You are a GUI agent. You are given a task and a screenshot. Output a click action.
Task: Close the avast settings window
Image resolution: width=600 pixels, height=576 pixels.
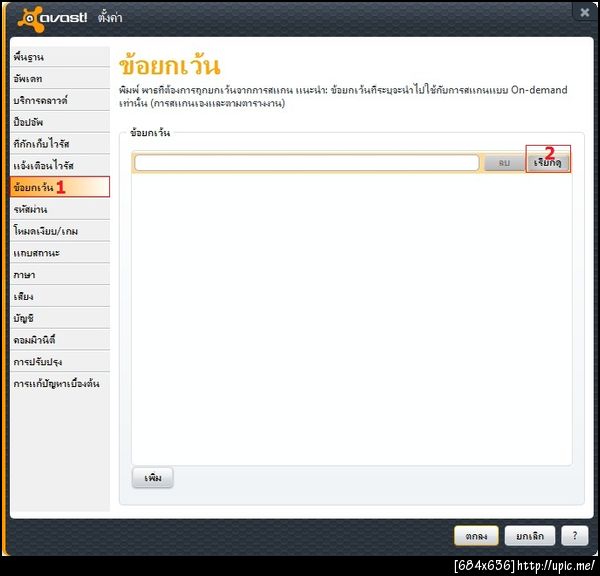tap(585, 13)
